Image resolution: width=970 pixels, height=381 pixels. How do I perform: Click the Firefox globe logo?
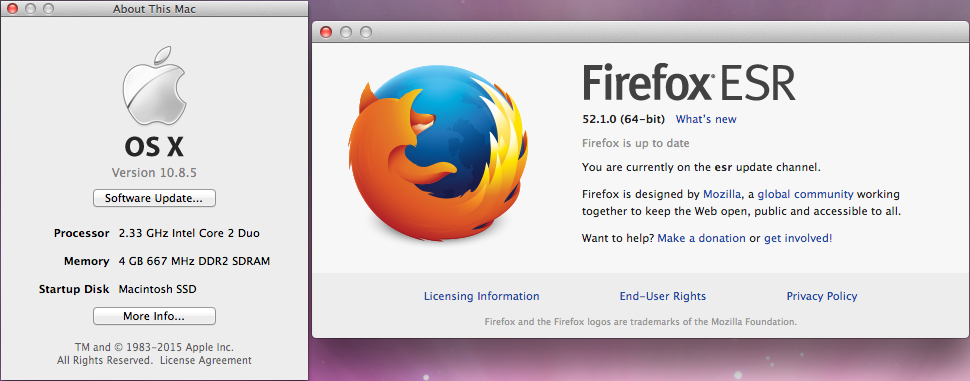click(438, 152)
